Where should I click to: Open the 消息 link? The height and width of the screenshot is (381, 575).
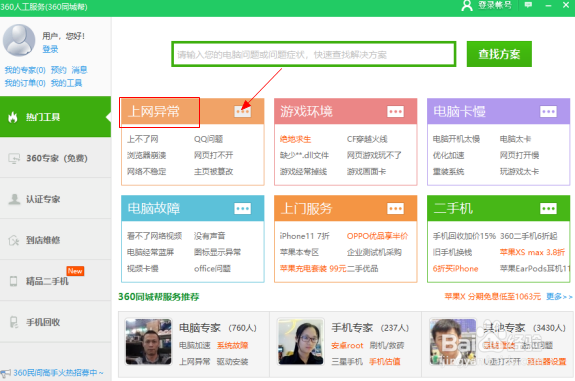[79, 70]
